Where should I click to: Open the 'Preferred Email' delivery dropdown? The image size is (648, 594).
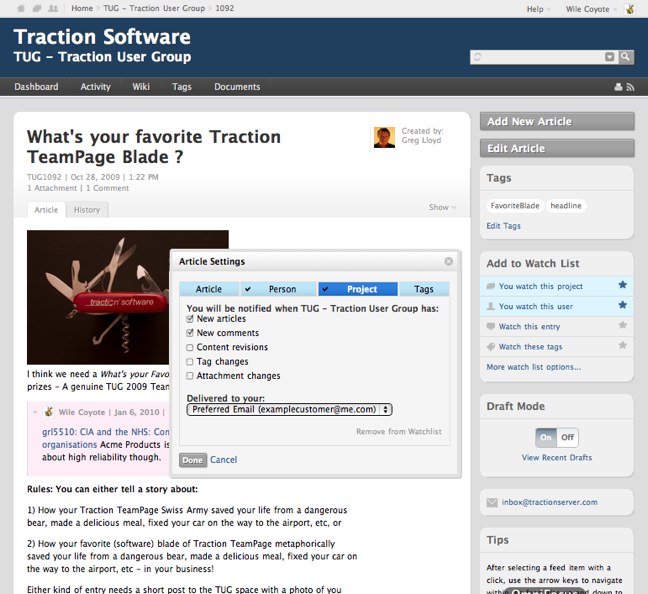tap(289, 409)
